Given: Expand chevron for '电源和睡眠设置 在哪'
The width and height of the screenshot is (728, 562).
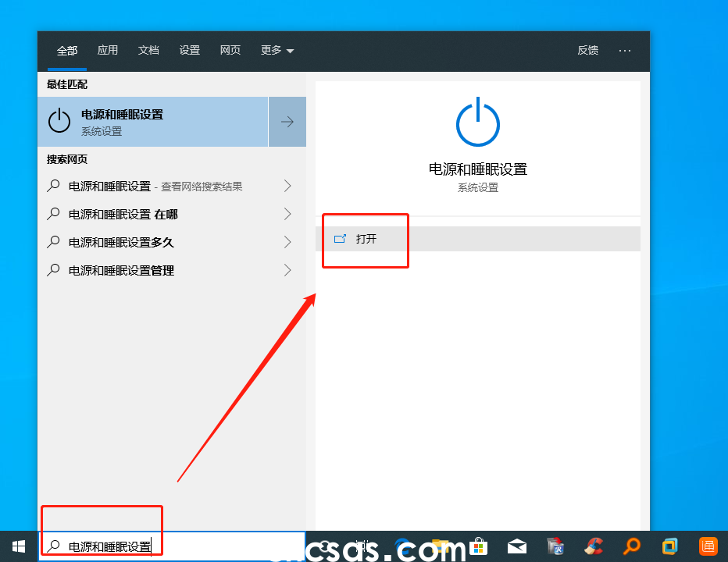Looking at the screenshot, I should pyautogui.click(x=287, y=214).
